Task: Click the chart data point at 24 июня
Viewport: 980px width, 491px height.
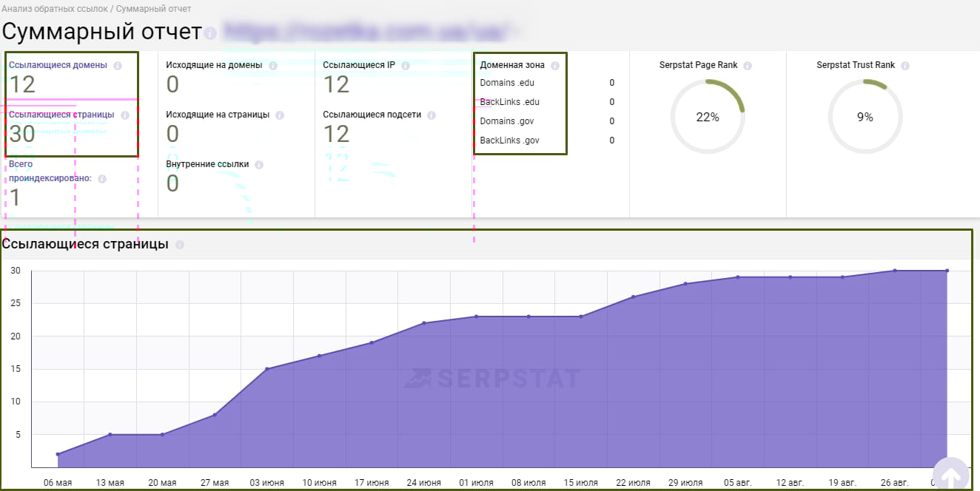Action: coord(424,322)
